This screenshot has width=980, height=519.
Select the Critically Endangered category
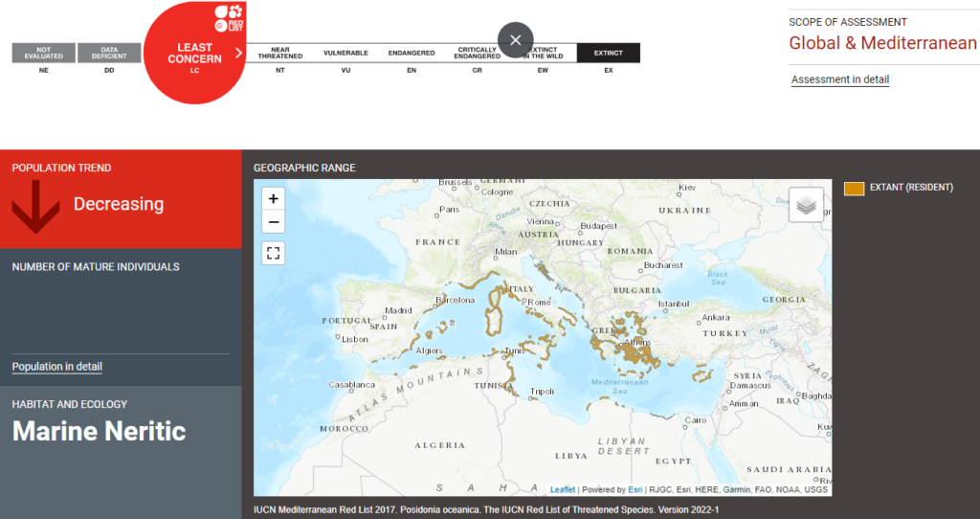[x=477, y=53]
